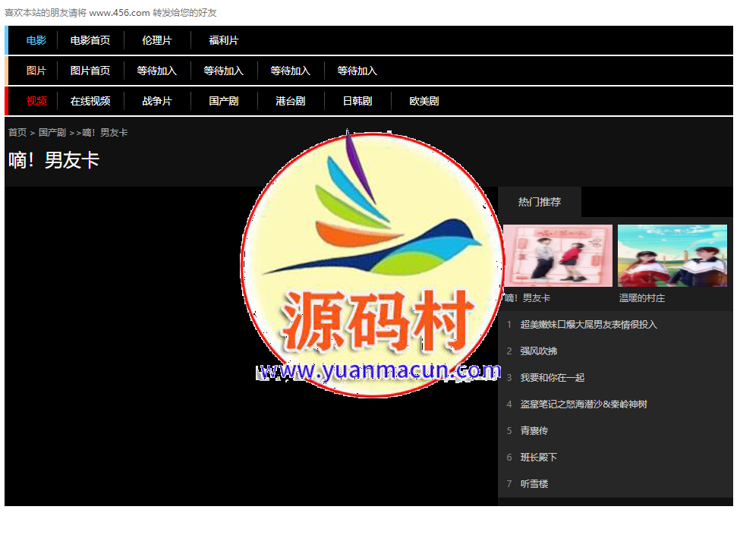Switch to the 热门推荐 tab
Viewport: 740px width, 560px height.
pyautogui.click(x=540, y=202)
